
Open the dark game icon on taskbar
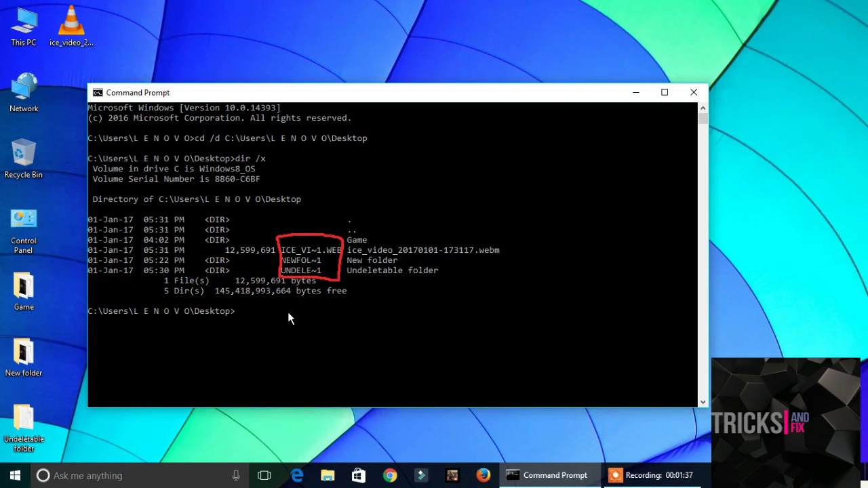452,475
